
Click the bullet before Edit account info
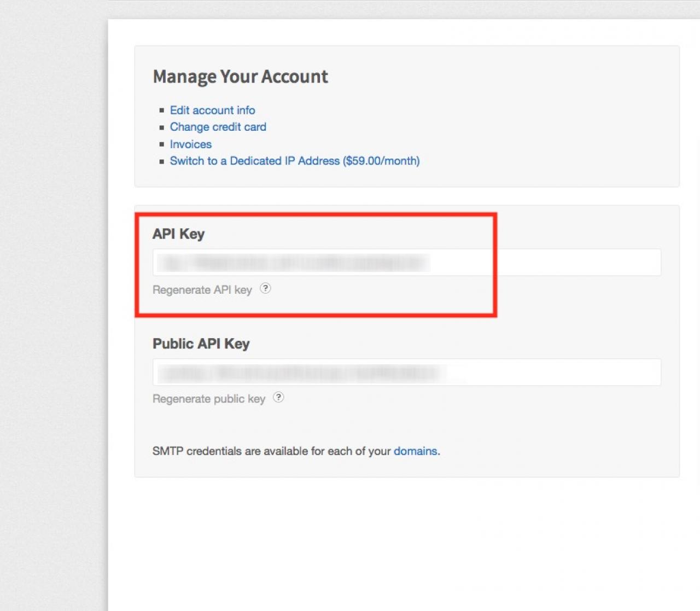161,110
